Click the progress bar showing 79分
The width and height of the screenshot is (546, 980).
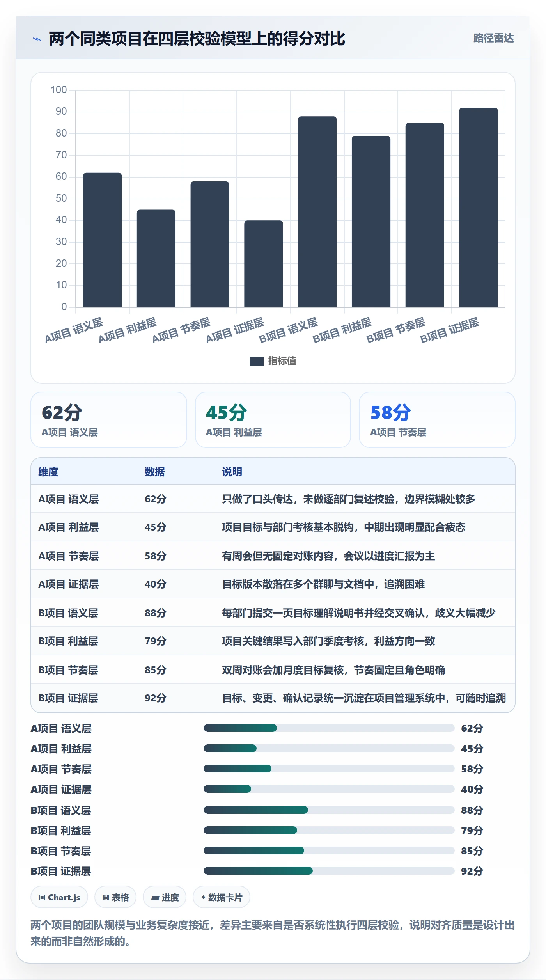[x=329, y=830]
